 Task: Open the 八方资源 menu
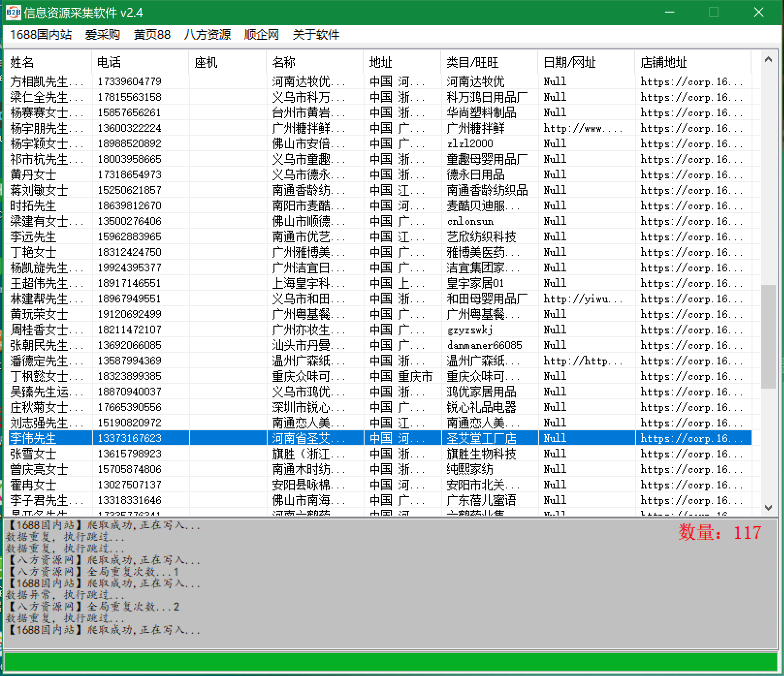coord(207,35)
